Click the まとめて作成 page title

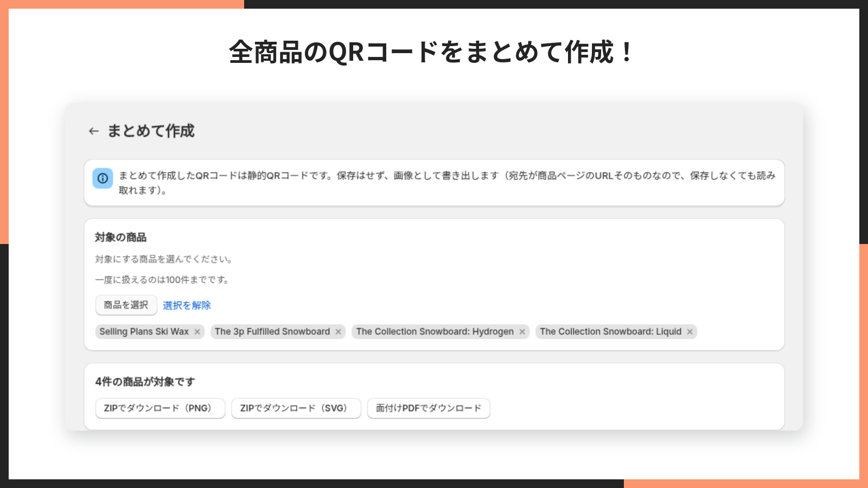(x=151, y=131)
